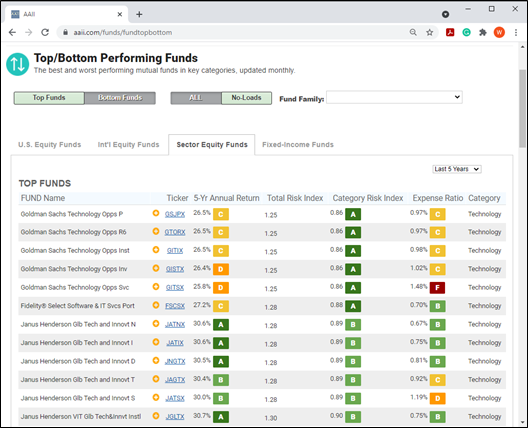Click the page vertical scrollbar thumb

point(522,108)
